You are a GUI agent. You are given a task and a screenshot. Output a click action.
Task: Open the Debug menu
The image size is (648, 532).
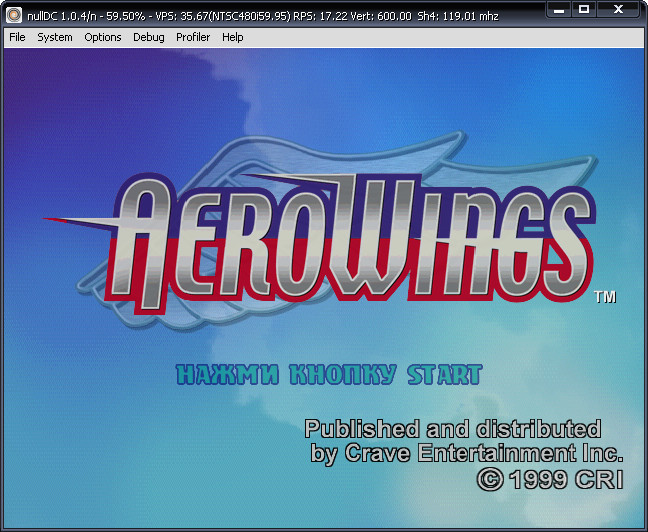[x=149, y=37]
